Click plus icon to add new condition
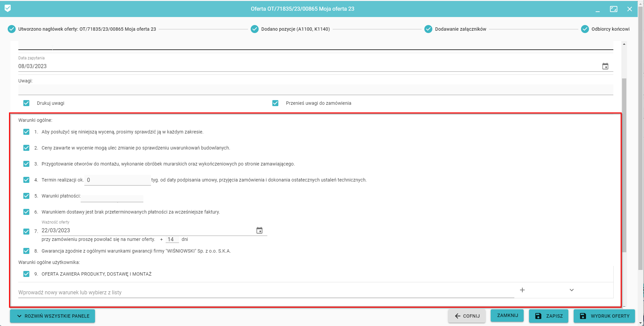This screenshot has width=644, height=326. pos(522,290)
